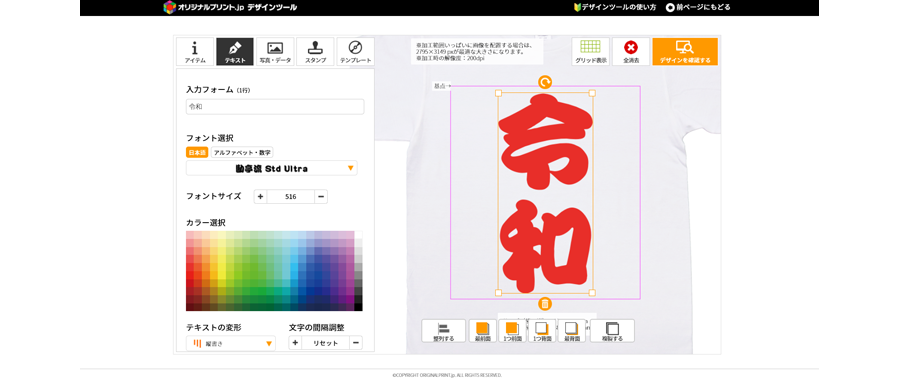Increase character spacing with the plus button
Image resolution: width=900 pixels, height=391 pixels.
[x=295, y=343]
